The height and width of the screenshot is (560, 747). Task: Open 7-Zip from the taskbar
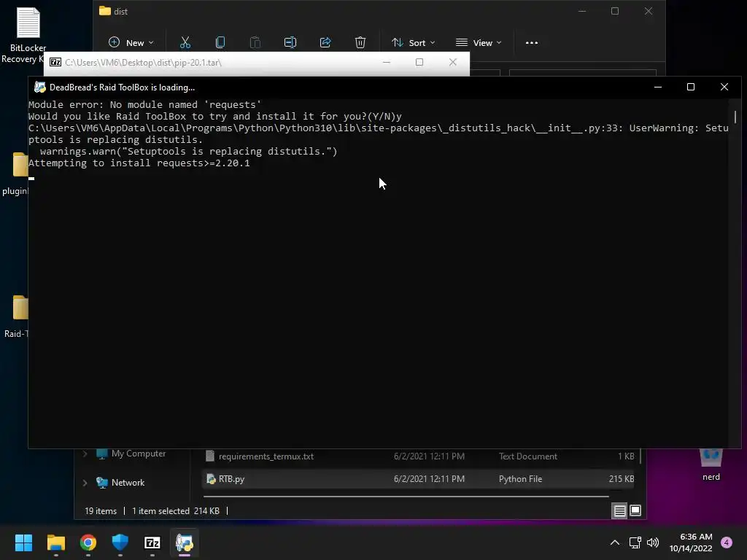click(152, 542)
